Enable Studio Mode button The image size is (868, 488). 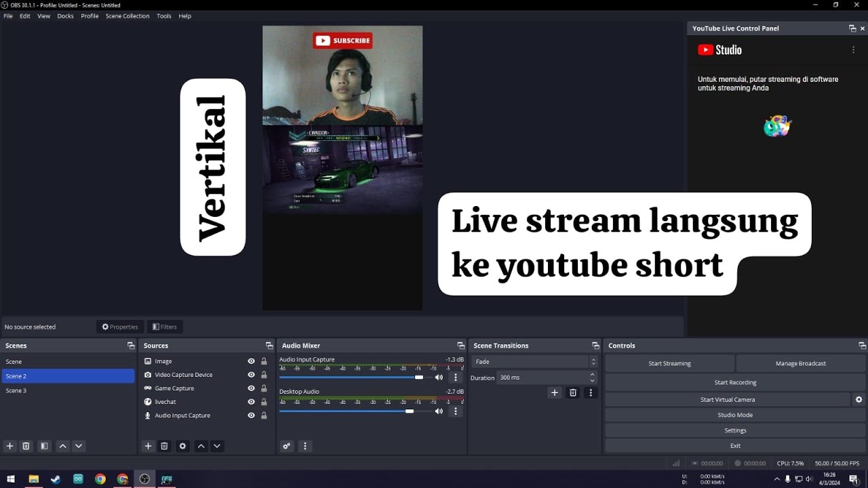[735, 415]
